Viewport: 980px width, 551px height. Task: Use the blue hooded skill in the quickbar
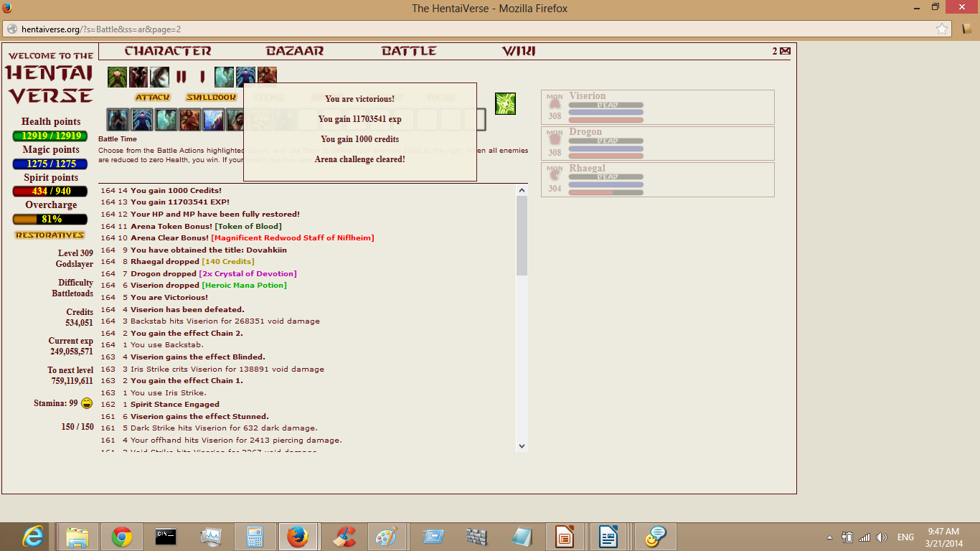tap(142, 120)
